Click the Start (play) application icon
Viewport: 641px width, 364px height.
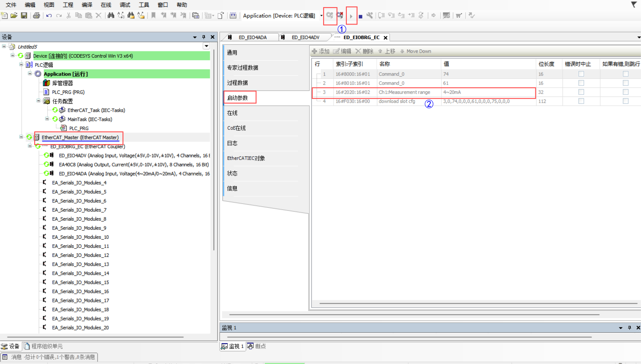coord(351,16)
